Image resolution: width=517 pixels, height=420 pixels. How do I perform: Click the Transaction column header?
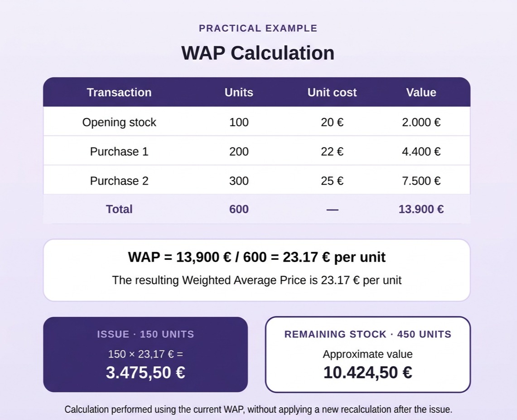pyautogui.click(x=119, y=92)
